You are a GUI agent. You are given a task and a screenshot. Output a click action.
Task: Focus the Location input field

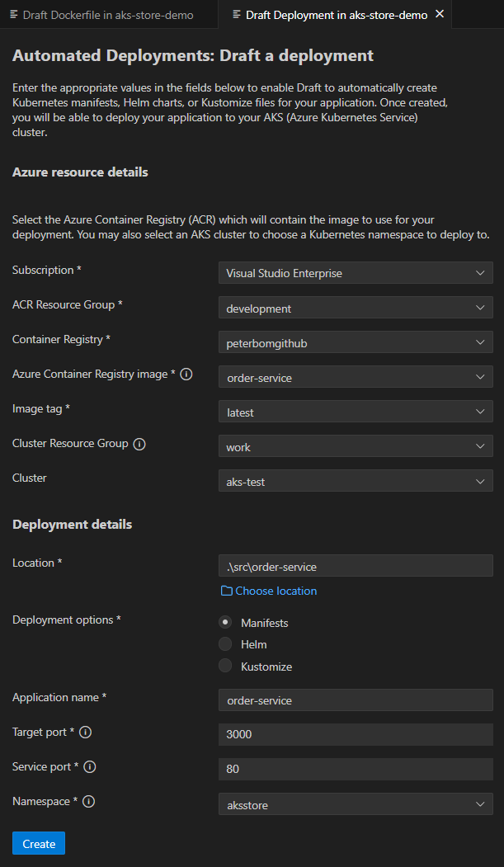pyautogui.click(x=356, y=566)
